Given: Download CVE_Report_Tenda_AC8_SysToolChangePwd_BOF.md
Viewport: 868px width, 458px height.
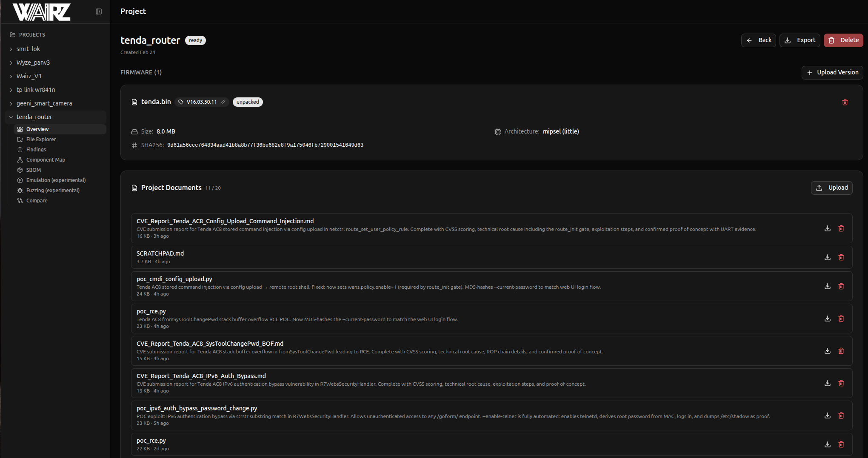Looking at the screenshot, I should point(827,351).
